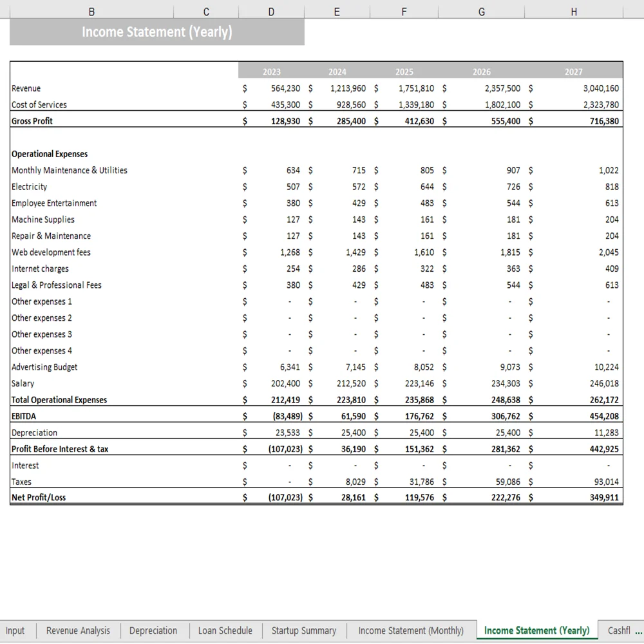This screenshot has height=644, width=644.
Task: Select column B header
Action: tap(91, 11)
